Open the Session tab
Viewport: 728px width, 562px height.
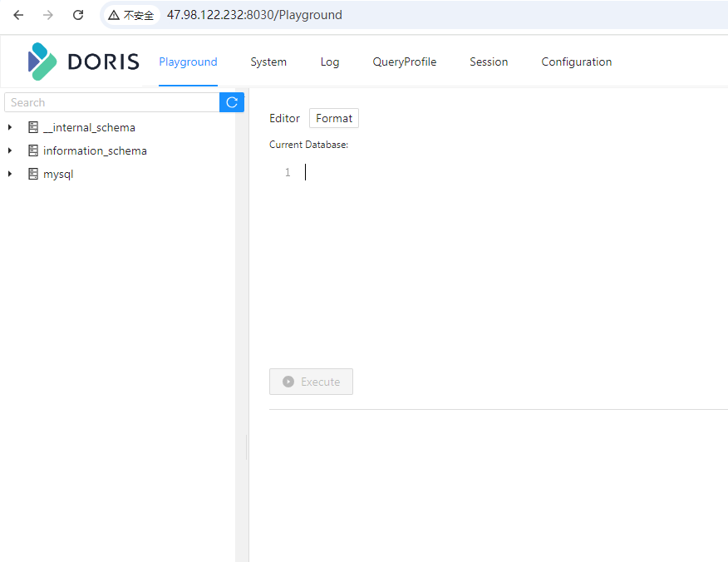(489, 62)
